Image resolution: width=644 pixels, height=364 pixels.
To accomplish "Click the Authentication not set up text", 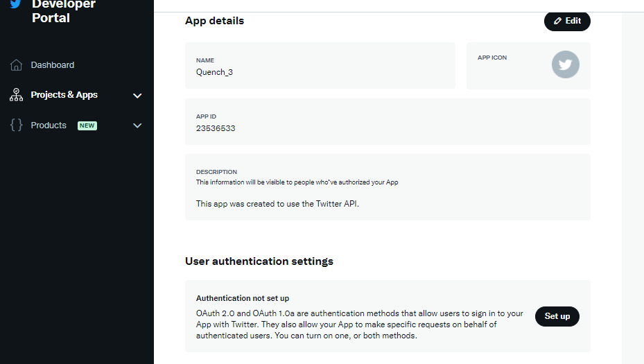I will point(242,298).
